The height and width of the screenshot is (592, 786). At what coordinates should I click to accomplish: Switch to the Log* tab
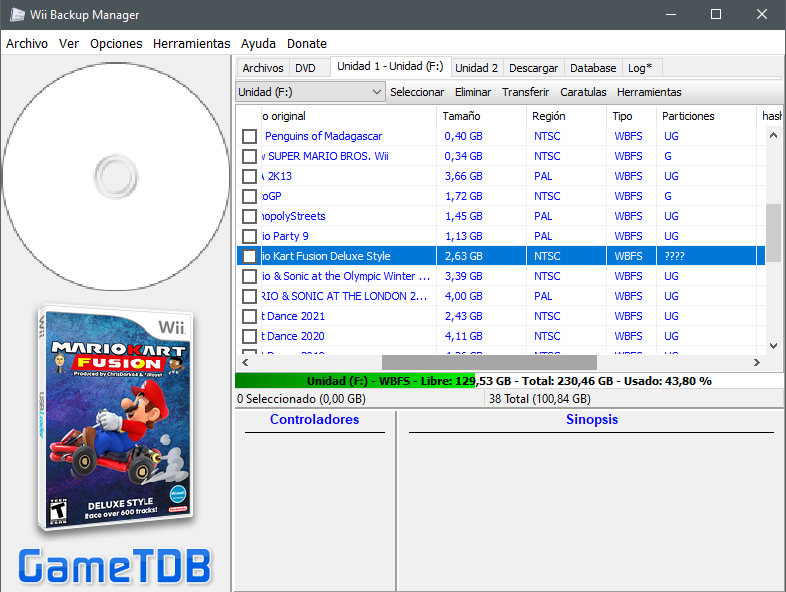coord(640,68)
